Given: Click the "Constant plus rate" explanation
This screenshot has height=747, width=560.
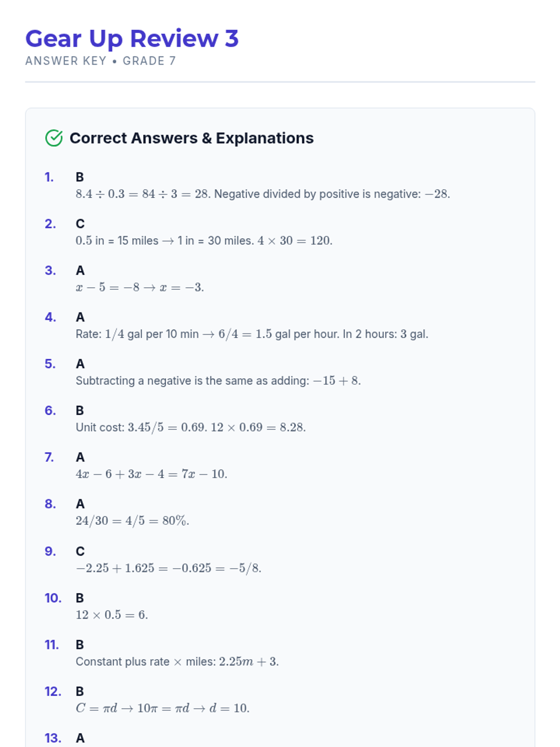Looking at the screenshot, I should [177, 662].
